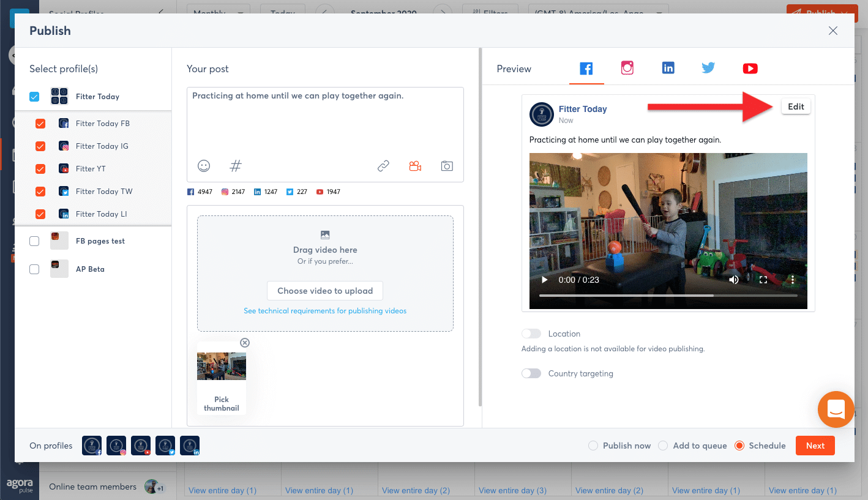Switch preview to Instagram tab

click(x=627, y=69)
